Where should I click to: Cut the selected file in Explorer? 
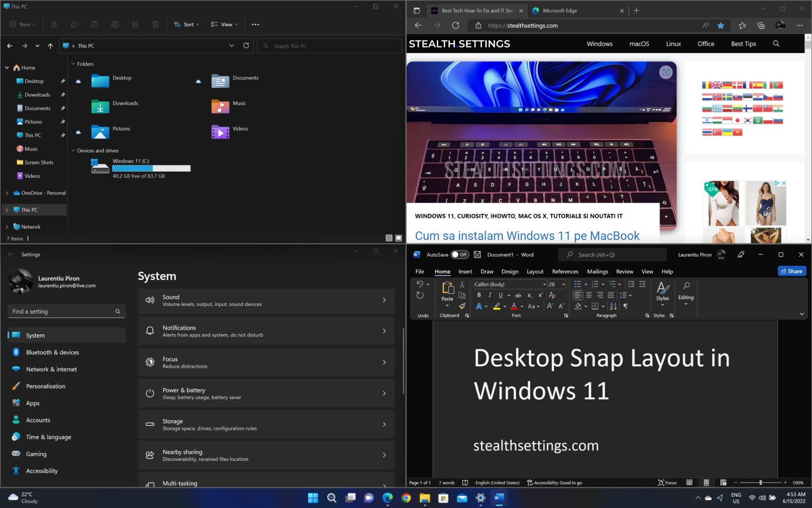[x=53, y=24]
